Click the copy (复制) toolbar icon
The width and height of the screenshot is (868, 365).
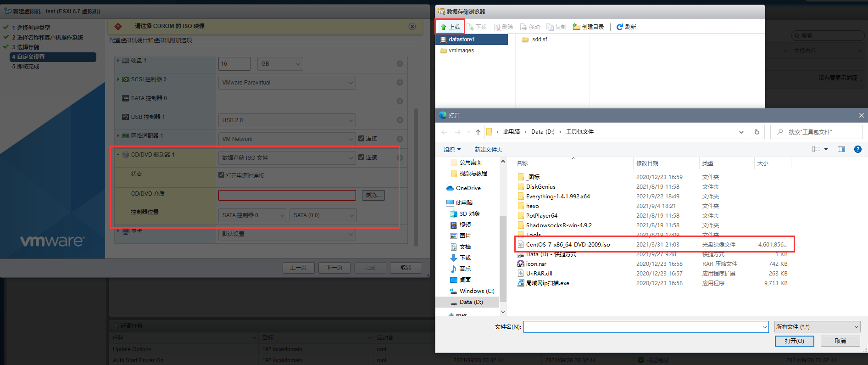[556, 27]
